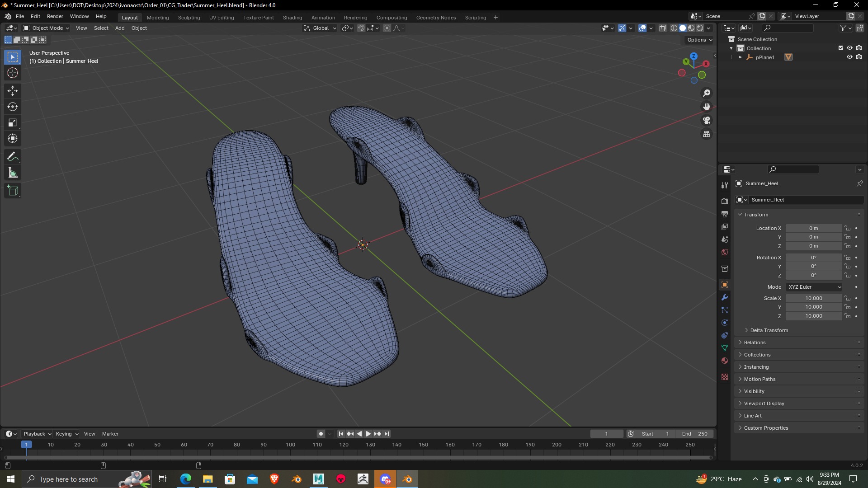Image resolution: width=868 pixels, height=488 pixels.
Task: Open the Scene properties tab
Action: [725, 239]
